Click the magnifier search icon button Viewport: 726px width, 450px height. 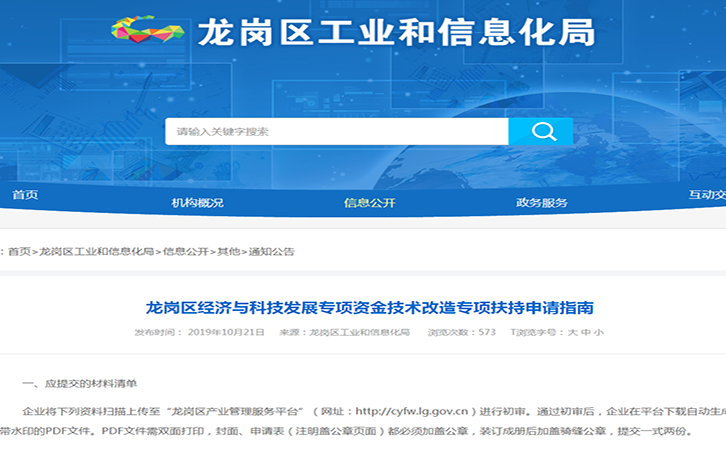(x=541, y=132)
